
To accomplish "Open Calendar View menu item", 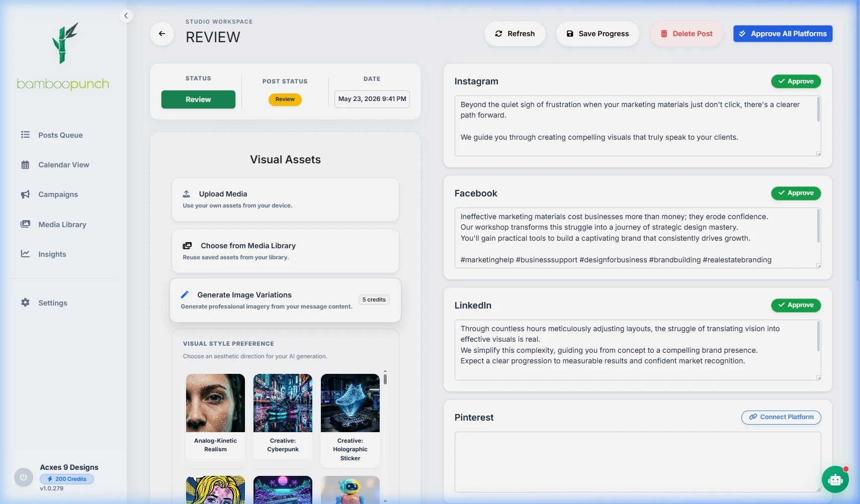I will click(63, 165).
